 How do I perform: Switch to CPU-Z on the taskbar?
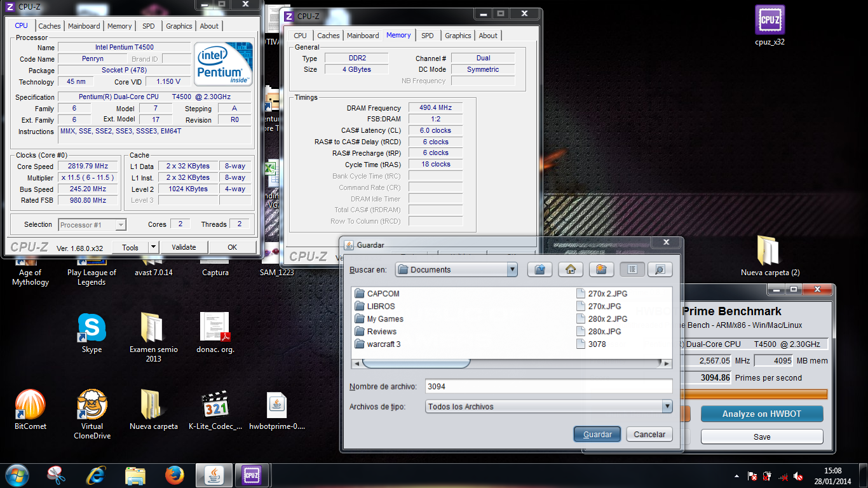(252, 475)
